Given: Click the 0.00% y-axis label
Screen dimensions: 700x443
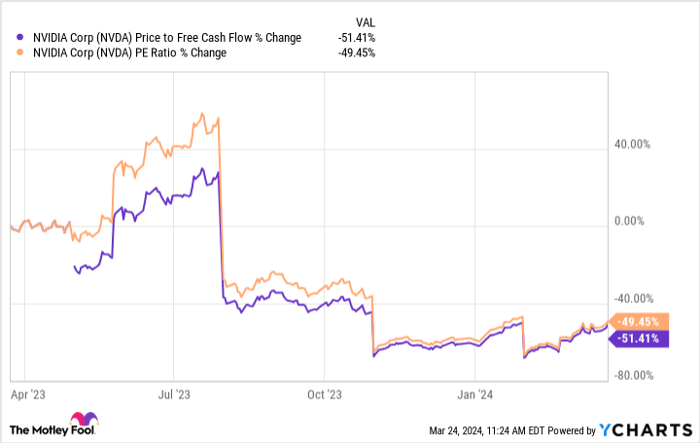Looking at the screenshot, I should click(x=635, y=222).
